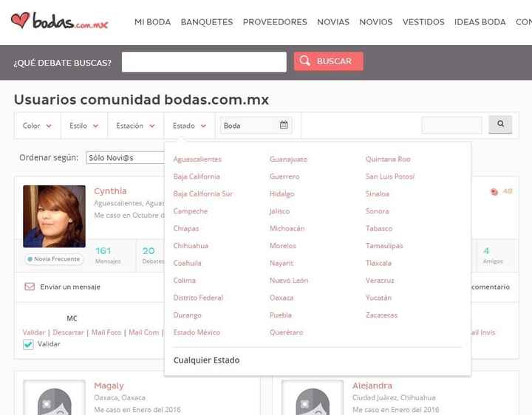Select Quintana Roo state
Viewport: 532px width, 415px height.
click(388, 159)
